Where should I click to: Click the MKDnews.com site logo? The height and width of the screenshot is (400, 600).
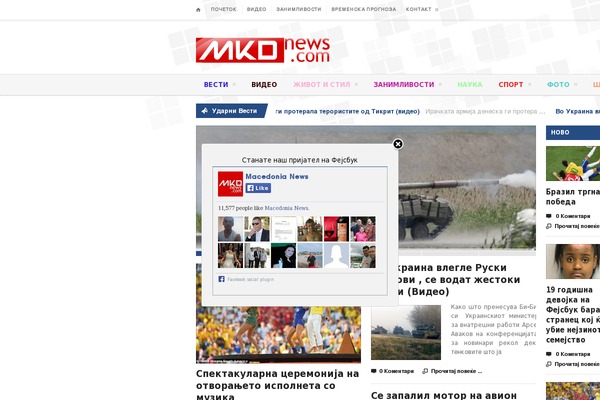point(263,50)
